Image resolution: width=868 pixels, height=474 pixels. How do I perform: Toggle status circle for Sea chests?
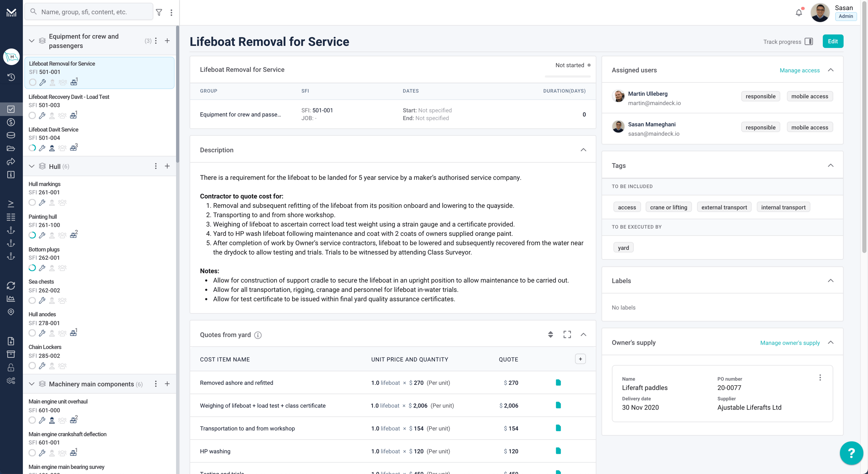[x=32, y=300]
